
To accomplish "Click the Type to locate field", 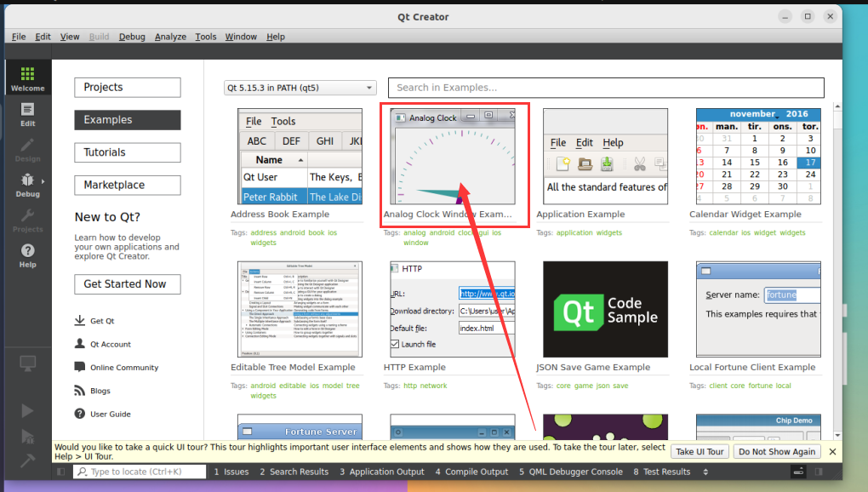I will point(140,472).
